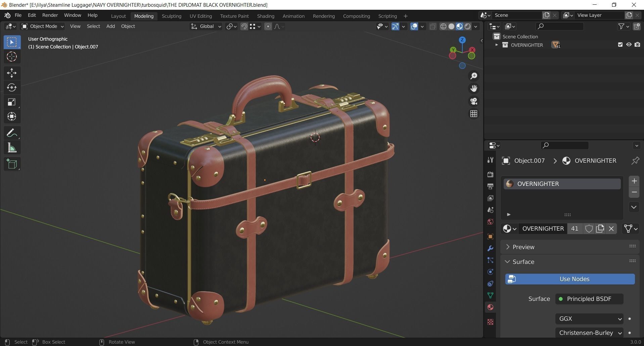Image resolution: width=644 pixels, height=346 pixels.
Task: Open the Object Mode dropdown
Action: pyautogui.click(x=43, y=26)
